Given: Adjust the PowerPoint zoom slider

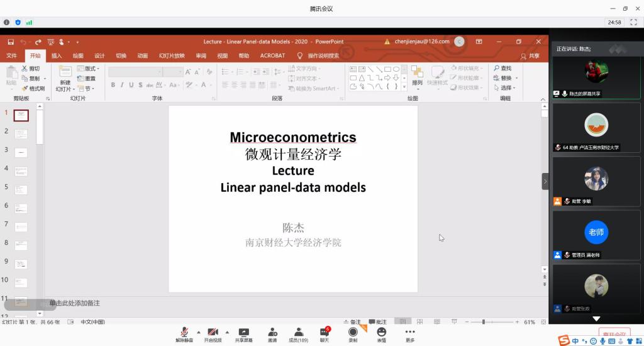Looking at the screenshot, I should (483, 322).
